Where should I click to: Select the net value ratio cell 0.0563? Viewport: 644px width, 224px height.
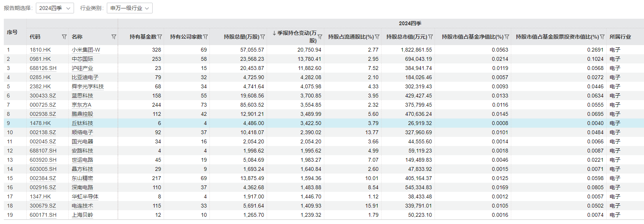500,50
